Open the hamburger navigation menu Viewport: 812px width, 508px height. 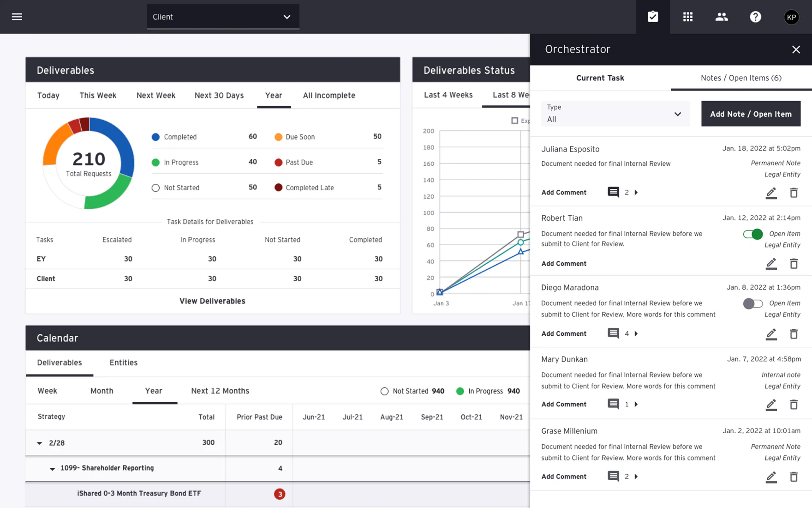(17, 17)
